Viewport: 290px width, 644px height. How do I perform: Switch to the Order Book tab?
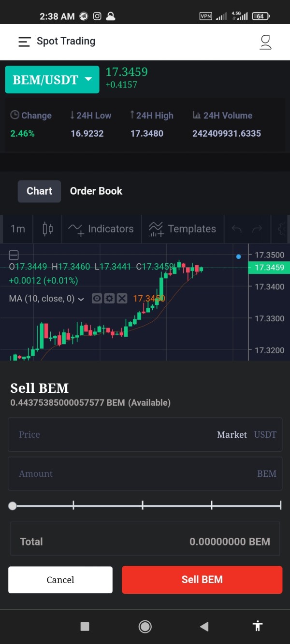[x=96, y=191]
